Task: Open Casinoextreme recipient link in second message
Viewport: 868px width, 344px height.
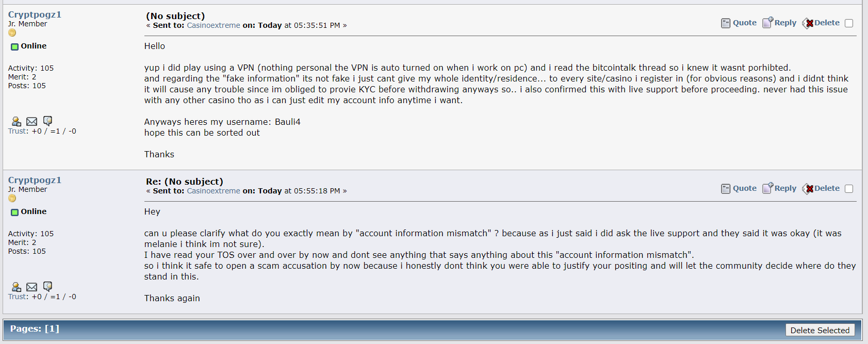Action: pyautogui.click(x=214, y=191)
